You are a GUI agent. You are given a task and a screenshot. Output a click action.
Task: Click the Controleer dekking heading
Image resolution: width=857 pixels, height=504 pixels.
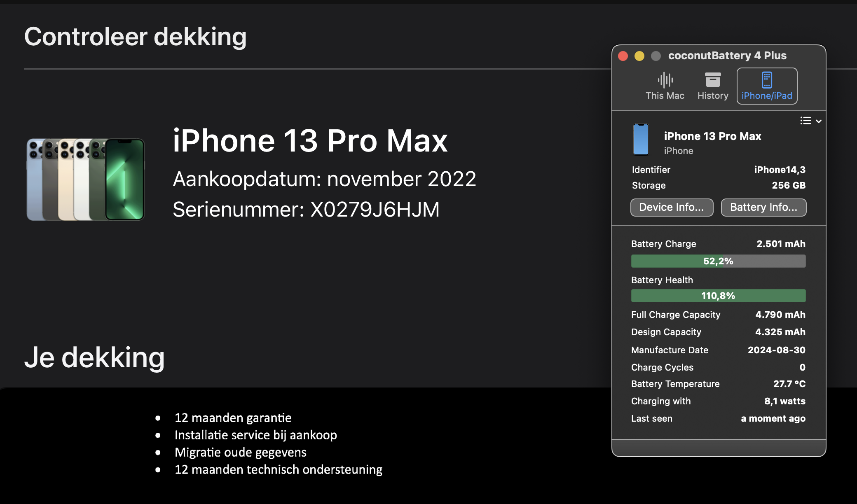[x=135, y=37]
